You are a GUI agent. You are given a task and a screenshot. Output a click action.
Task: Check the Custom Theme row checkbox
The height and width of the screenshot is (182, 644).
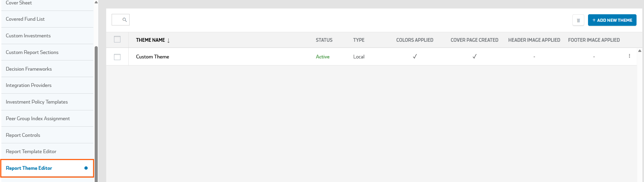pos(117,57)
